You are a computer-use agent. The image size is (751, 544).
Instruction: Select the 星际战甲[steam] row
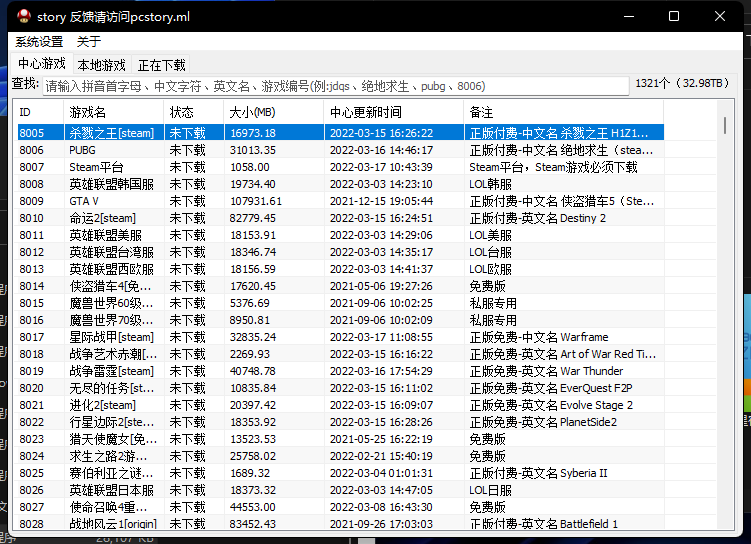(341, 337)
